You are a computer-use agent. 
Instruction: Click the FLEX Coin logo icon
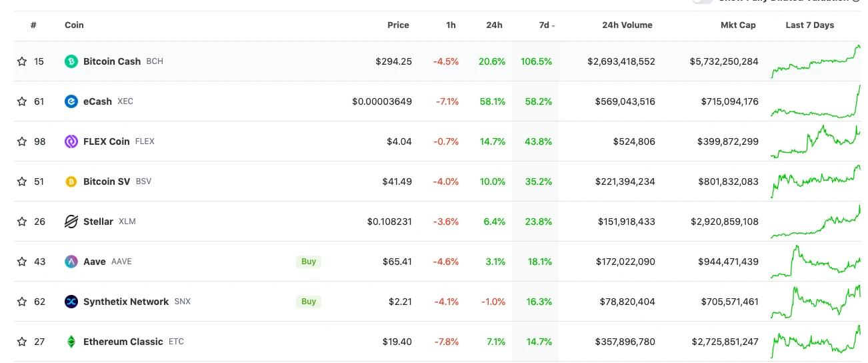tap(71, 141)
